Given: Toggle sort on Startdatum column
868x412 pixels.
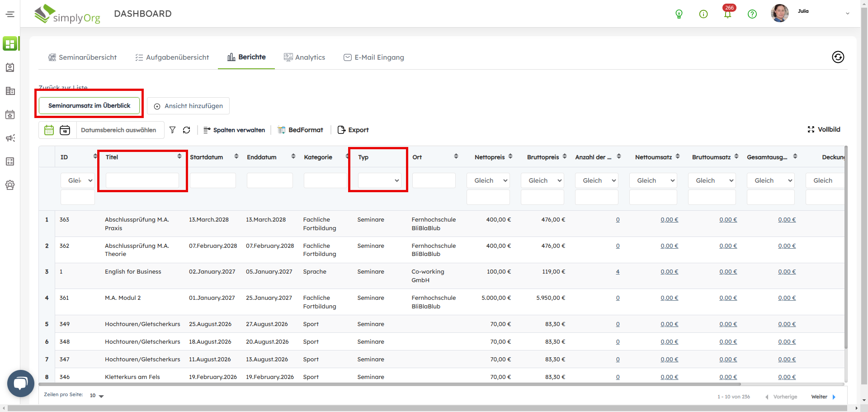Looking at the screenshot, I should pyautogui.click(x=236, y=156).
